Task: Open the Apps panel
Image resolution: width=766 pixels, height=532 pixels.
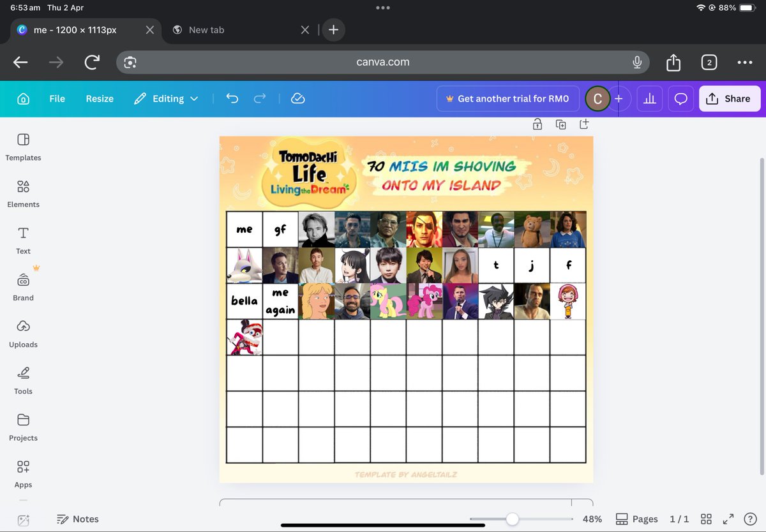Action: 23,474
